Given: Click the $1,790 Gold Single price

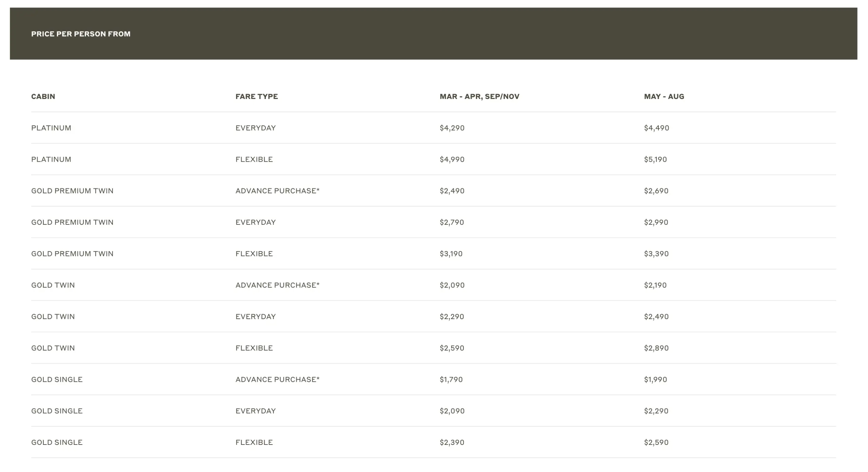Looking at the screenshot, I should 451,379.
